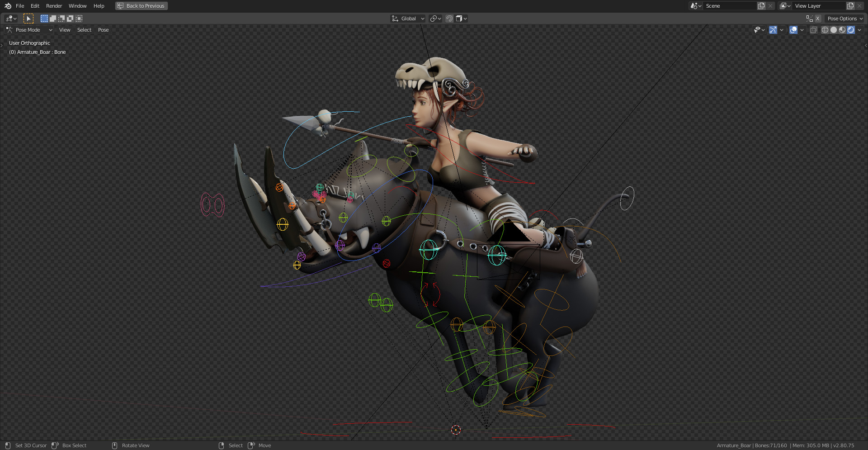Click the 'Rotate View' status hint
868x450 pixels.
(136, 445)
